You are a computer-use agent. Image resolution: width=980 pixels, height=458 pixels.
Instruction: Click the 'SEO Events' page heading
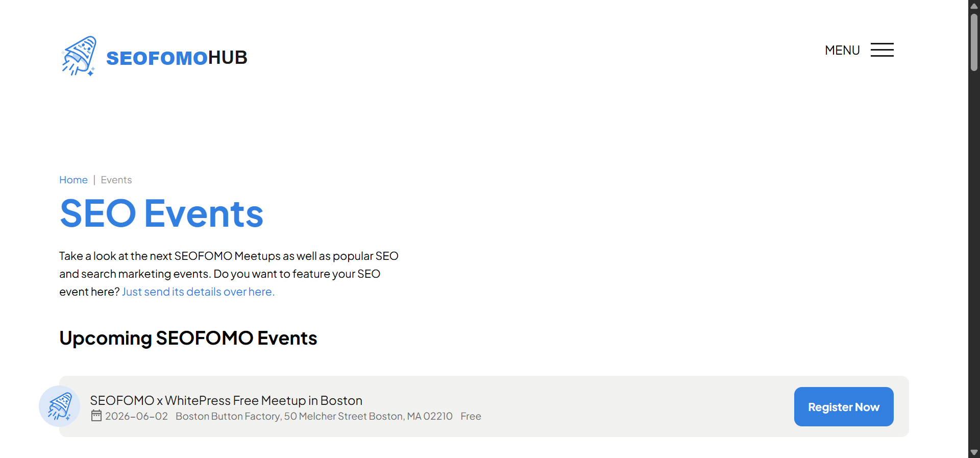pos(161,213)
